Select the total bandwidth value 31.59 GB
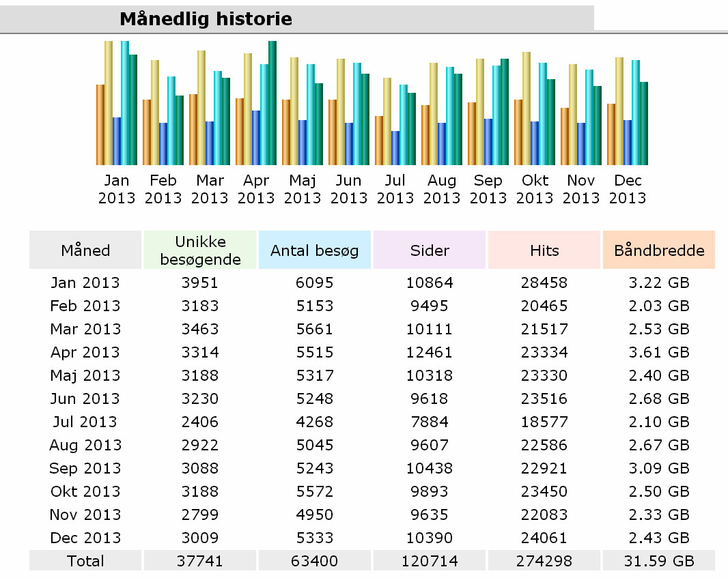Screen dimensions: 728x580 coord(659,561)
